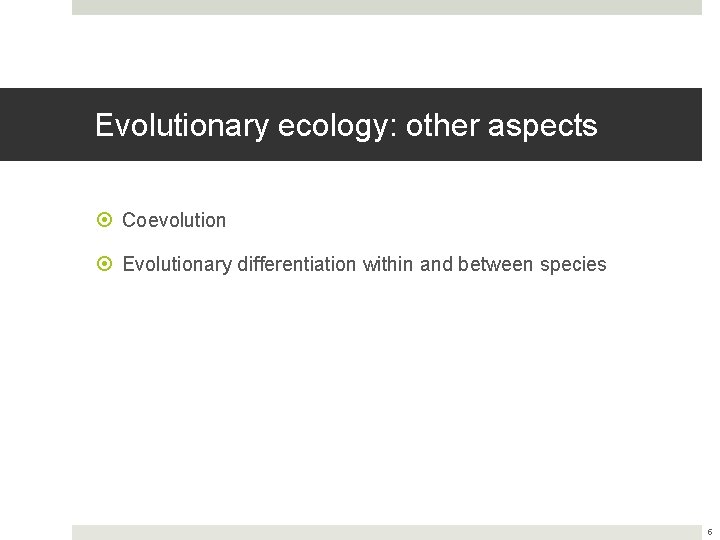Screen dimensions: 720x540
Task: Select the 'Coevolution' bullet text
Action: coord(174,220)
